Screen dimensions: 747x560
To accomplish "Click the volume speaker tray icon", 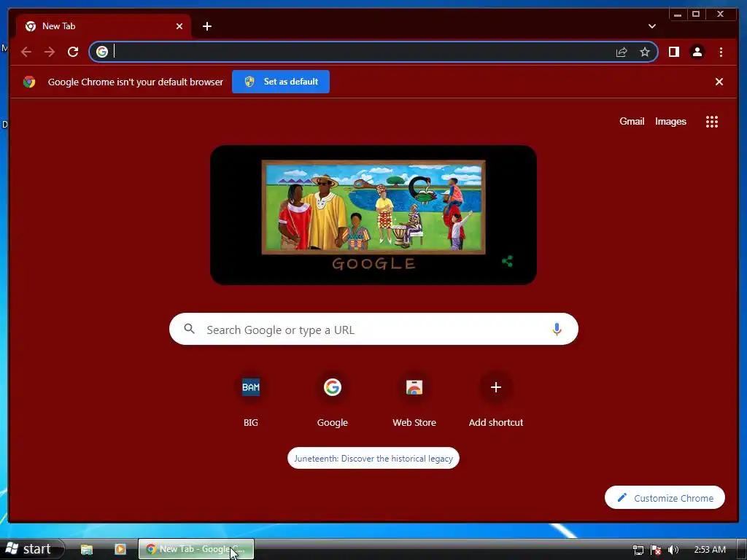I will (x=673, y=550).
